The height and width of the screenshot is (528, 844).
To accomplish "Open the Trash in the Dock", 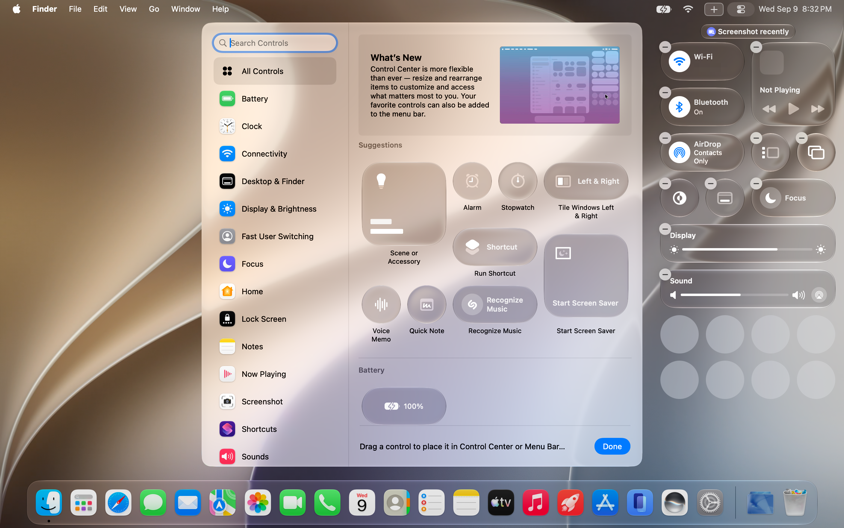I will [x=794, y=503].
